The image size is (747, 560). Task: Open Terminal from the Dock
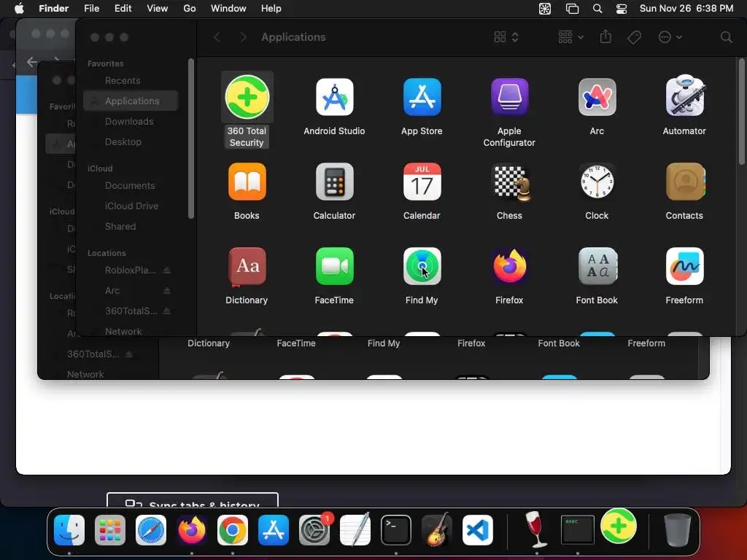tap(396, 530)
